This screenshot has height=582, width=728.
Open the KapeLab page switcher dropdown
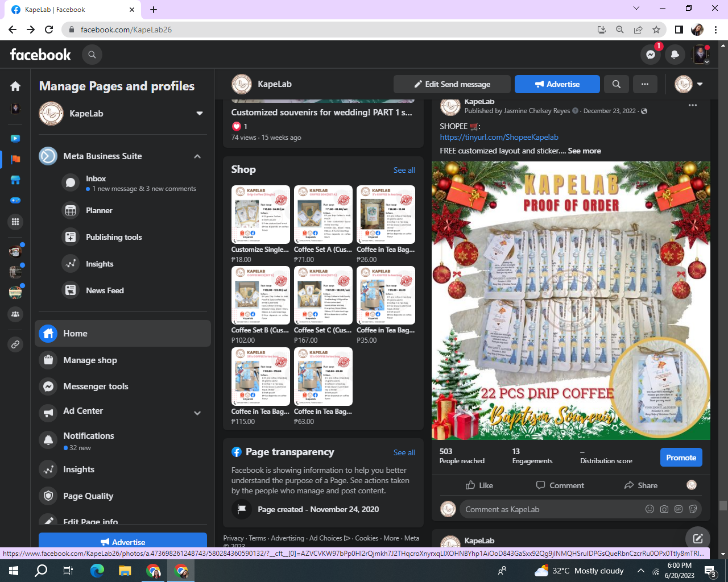coord(200,114)
